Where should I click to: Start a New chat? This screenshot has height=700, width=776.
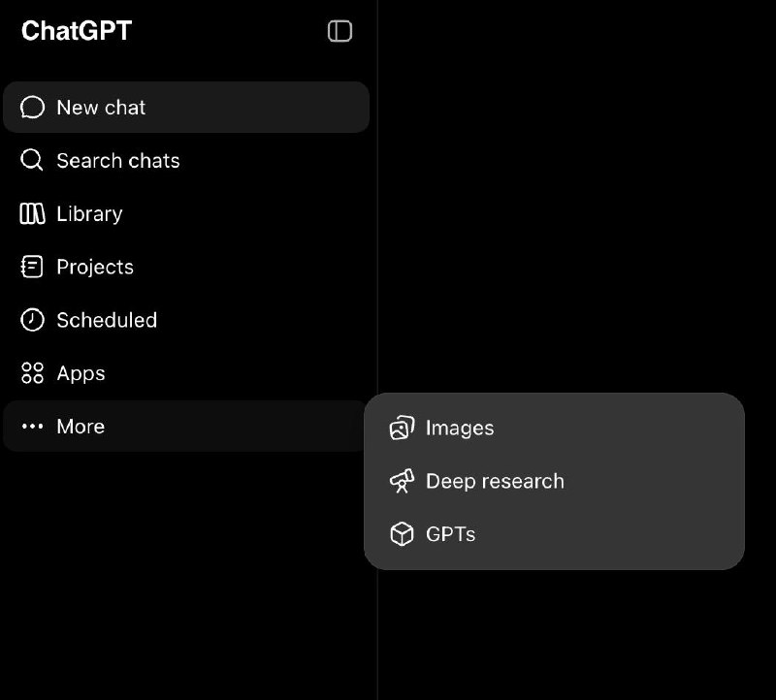click(x=186, y=108)
